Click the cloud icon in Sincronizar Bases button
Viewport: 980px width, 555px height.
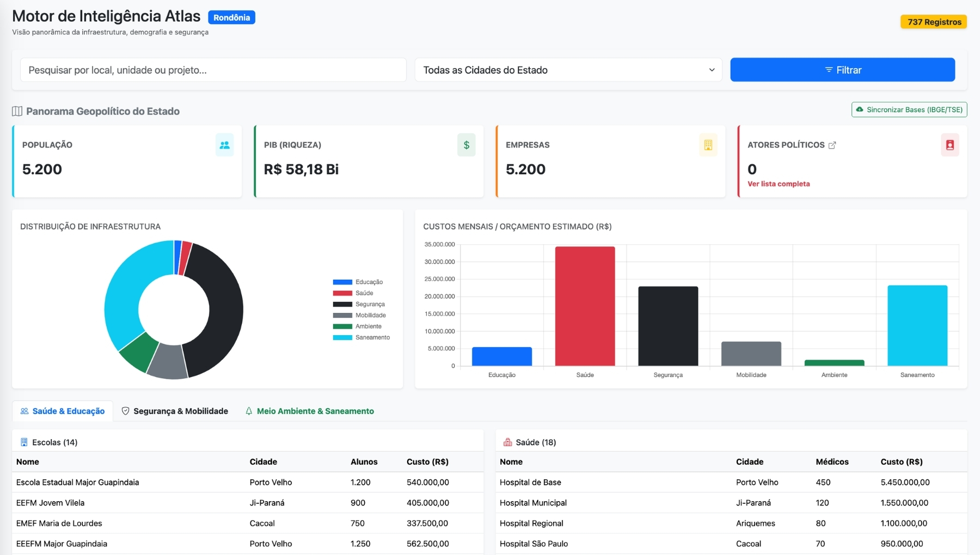pyautogui.click(x=860, y=109)
